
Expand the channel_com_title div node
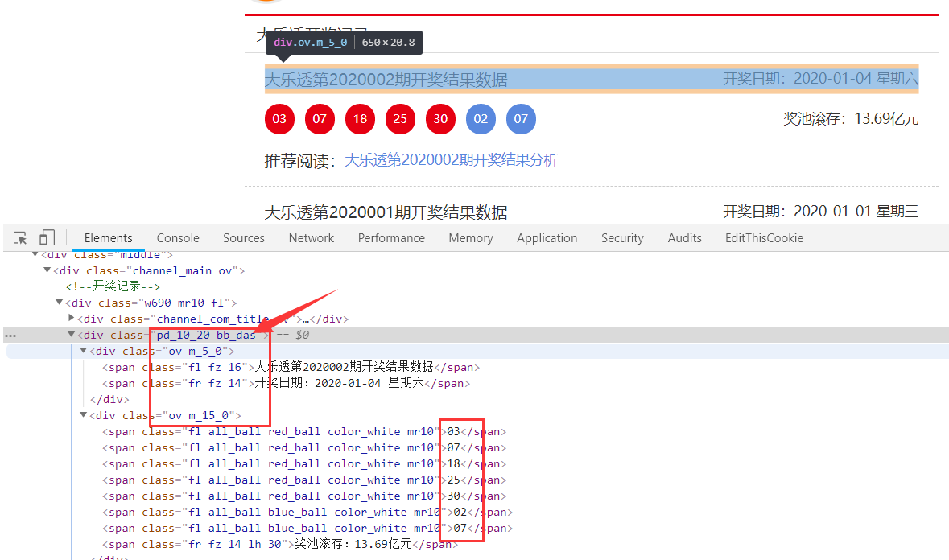pos(72,318)
